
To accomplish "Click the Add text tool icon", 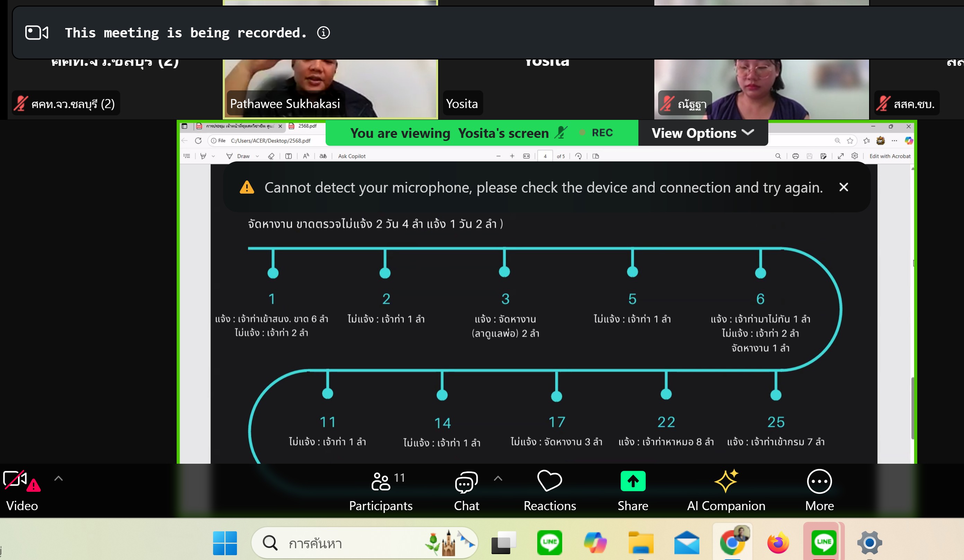I will tap(289, 156).
